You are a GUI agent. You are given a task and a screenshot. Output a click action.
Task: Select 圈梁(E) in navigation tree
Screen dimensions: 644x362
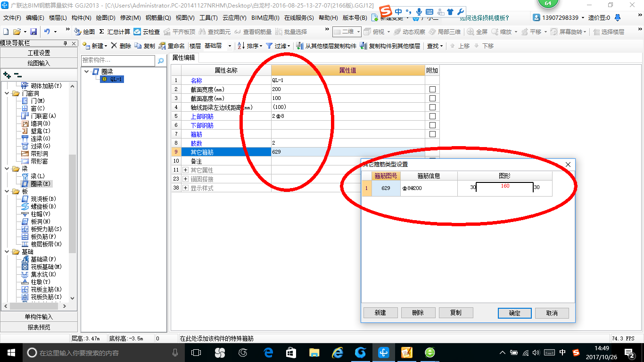point(41,184)
